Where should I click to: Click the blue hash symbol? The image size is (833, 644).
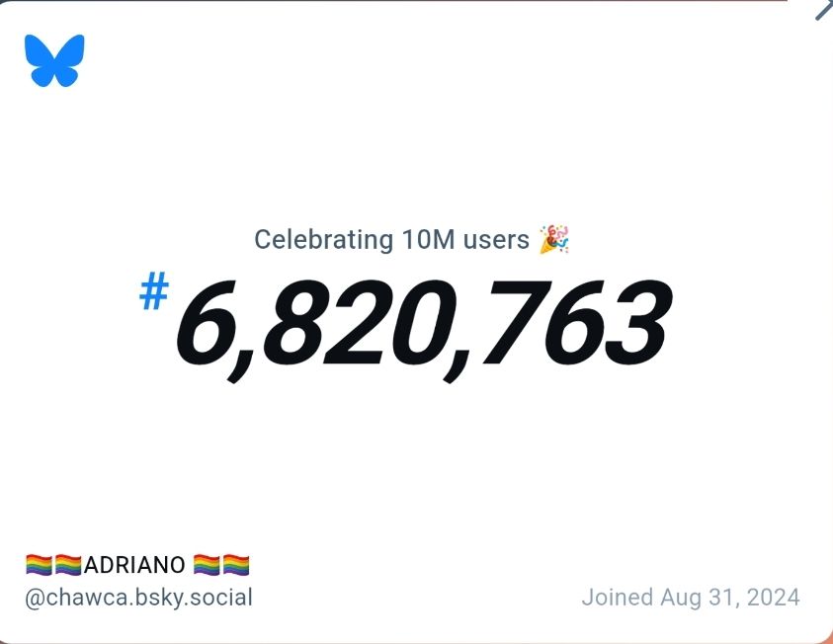(x=154, y=290)
